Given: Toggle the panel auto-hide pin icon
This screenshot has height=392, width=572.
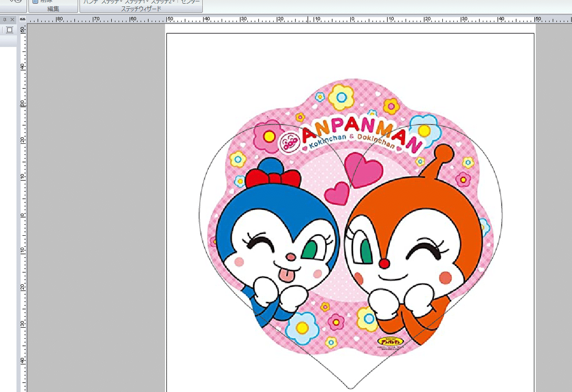Looking at the screenshot, I should point(4,20).
